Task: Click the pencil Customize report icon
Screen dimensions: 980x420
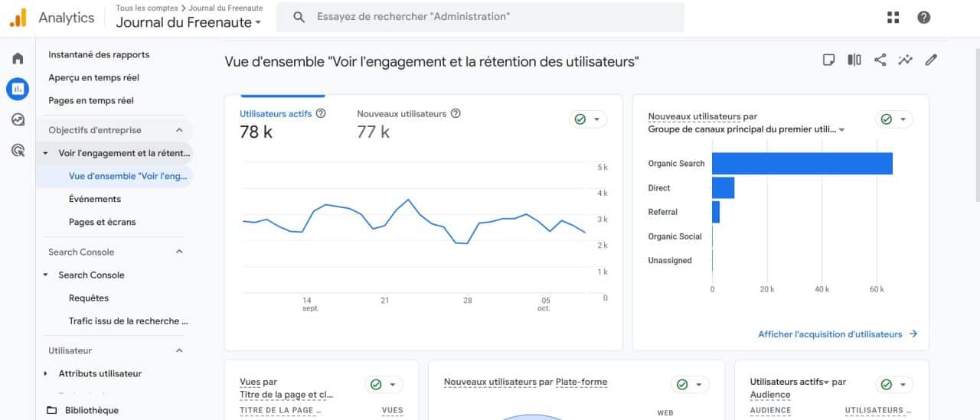Action: pyautogui.click(x=931, y=60)
